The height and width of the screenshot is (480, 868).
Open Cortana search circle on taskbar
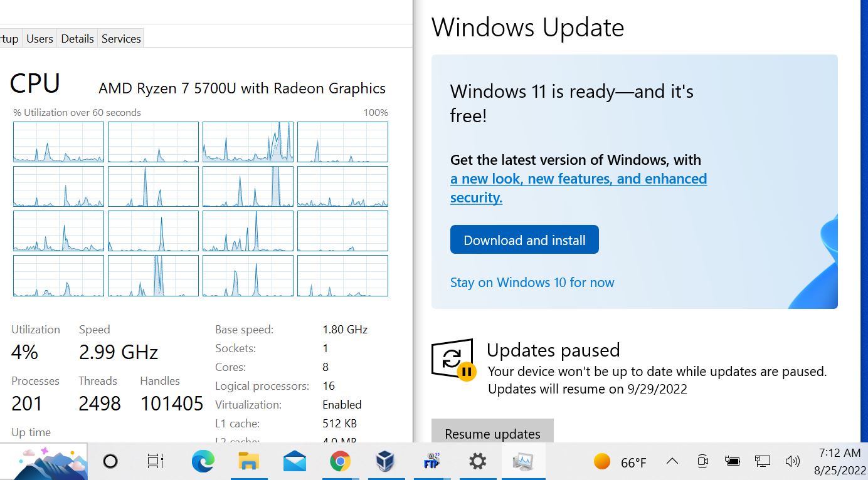click(x=110, y=462)
